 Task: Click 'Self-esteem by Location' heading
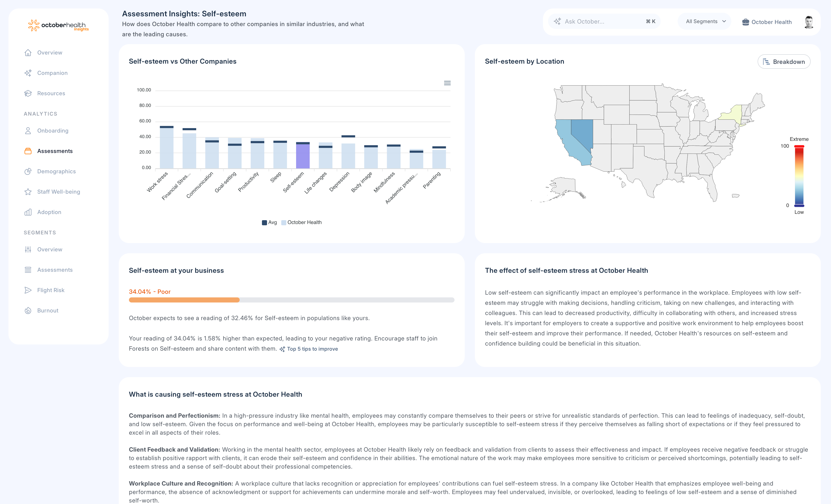pyautogui.click(x=525, y=61)
